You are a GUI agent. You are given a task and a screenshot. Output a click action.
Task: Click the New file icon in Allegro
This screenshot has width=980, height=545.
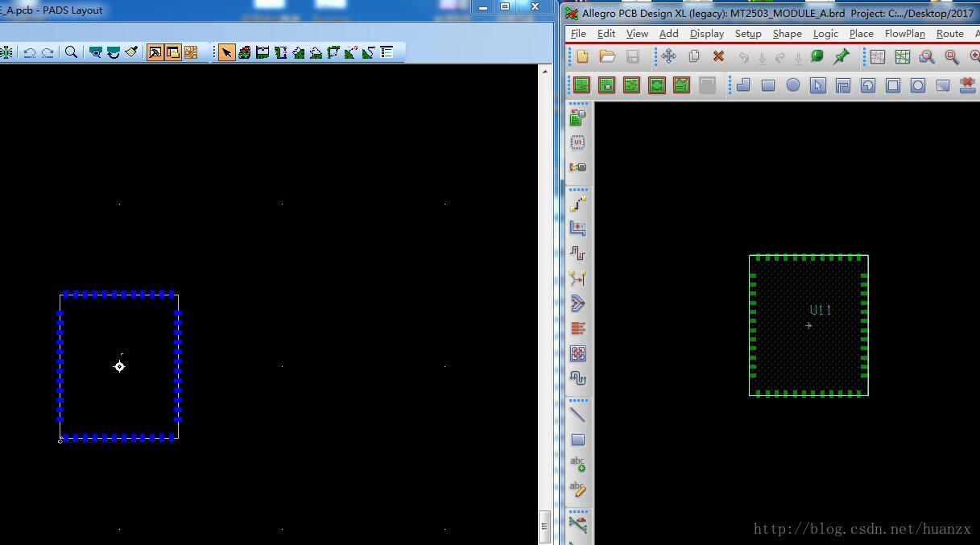click(582, 56)
